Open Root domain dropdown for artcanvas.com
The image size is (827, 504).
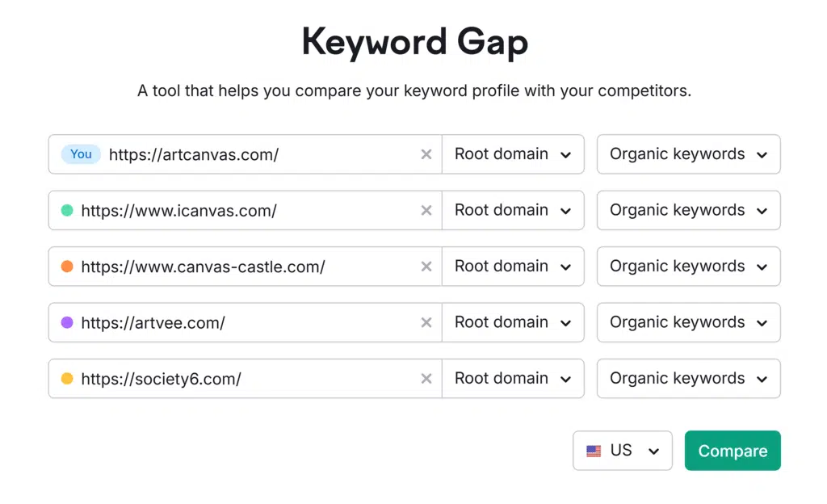[x=513, y=154]
